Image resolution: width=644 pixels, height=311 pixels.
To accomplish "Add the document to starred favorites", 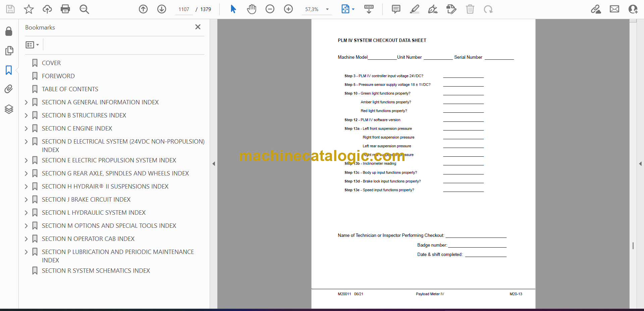I will click(x=29, y=9).
